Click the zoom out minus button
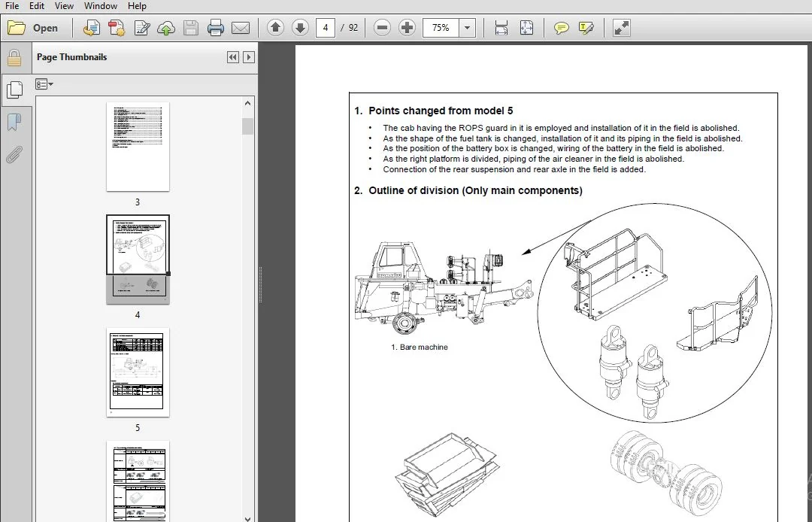812x522 pixels. coord(382,27)
